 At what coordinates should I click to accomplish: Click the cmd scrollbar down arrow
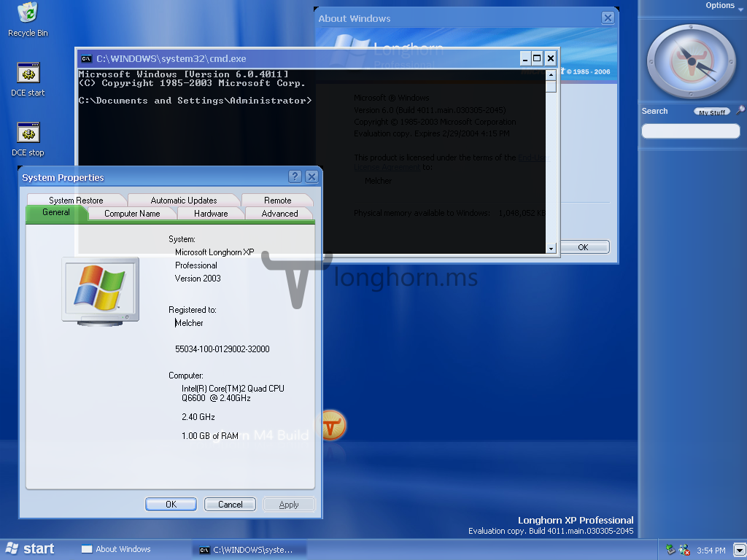(551, 248)
